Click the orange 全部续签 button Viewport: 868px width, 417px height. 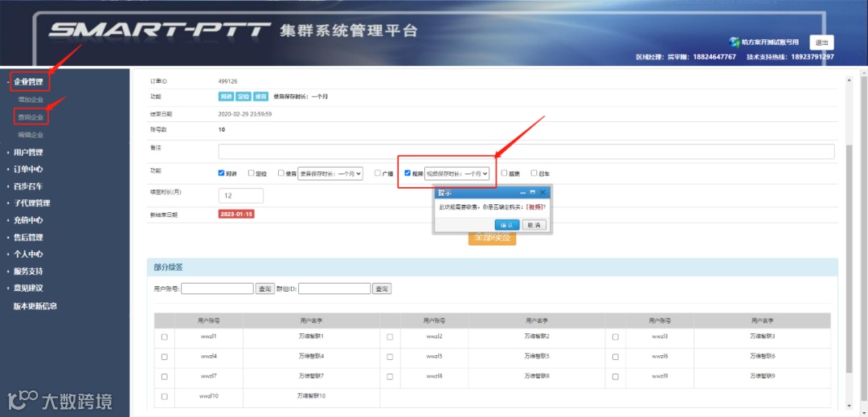(492, 237)
